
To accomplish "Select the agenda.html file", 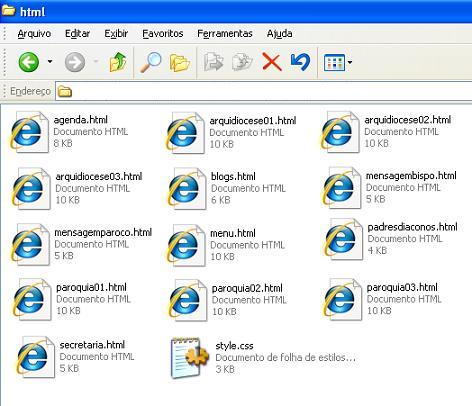I will (80, 120).
